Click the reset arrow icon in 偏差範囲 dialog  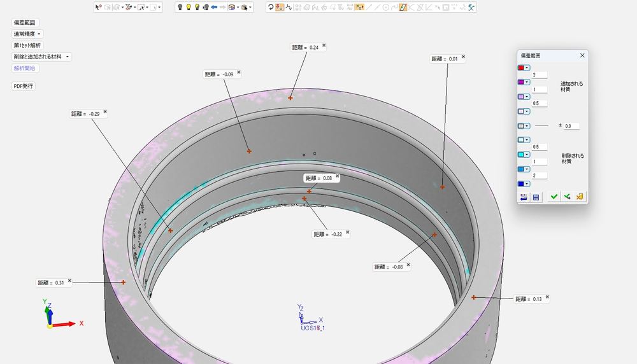click(x=524, y=197)
